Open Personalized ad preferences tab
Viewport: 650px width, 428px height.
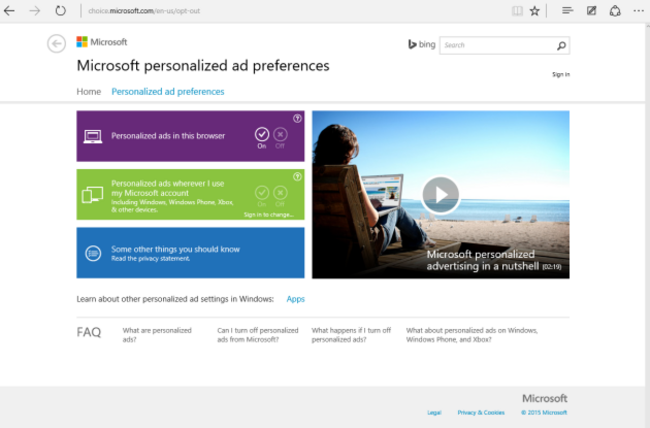pos(168,92)
